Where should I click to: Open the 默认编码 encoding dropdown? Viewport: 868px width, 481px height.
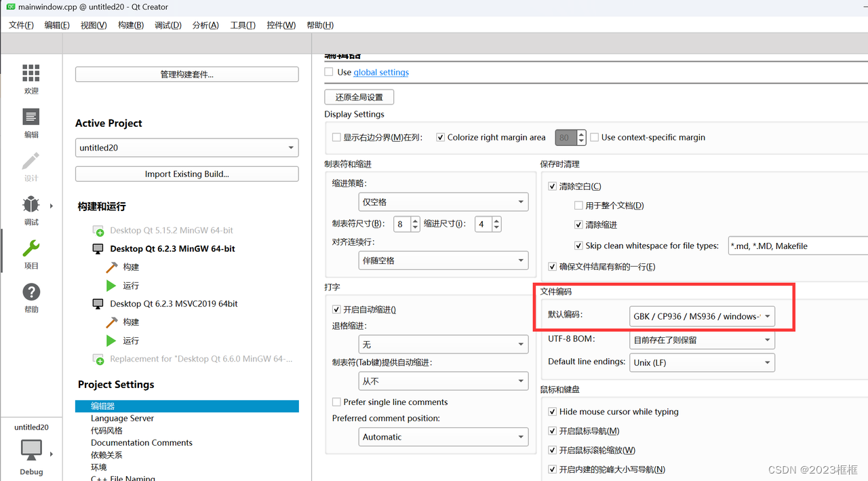pyautogui.click(x=703, y=316)
